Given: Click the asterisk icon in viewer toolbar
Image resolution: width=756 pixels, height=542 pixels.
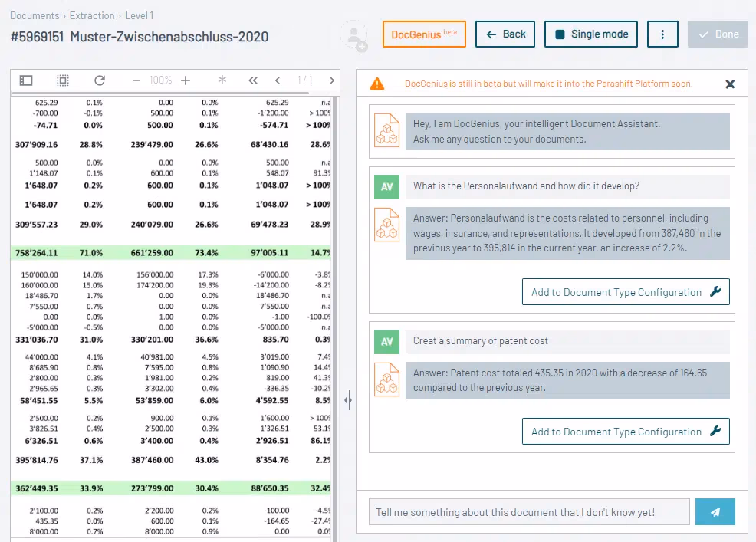Looking at the screenshot, I should click(222, 80).
